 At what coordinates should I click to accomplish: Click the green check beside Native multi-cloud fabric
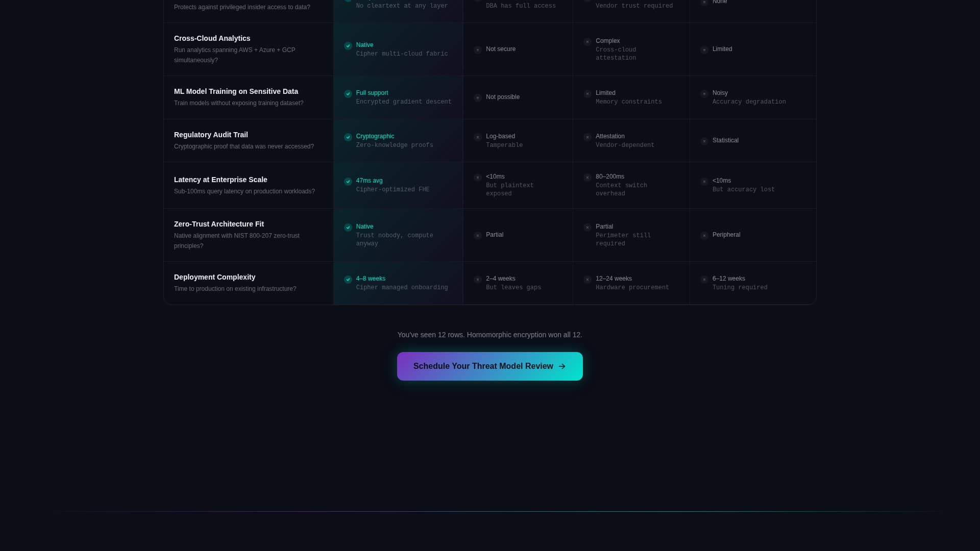click(348, 46)
